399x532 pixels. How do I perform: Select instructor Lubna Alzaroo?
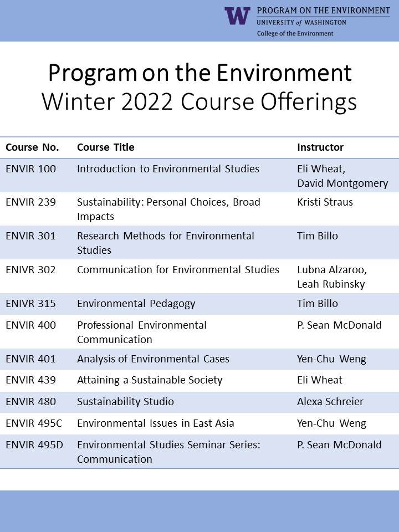(331, 270)
